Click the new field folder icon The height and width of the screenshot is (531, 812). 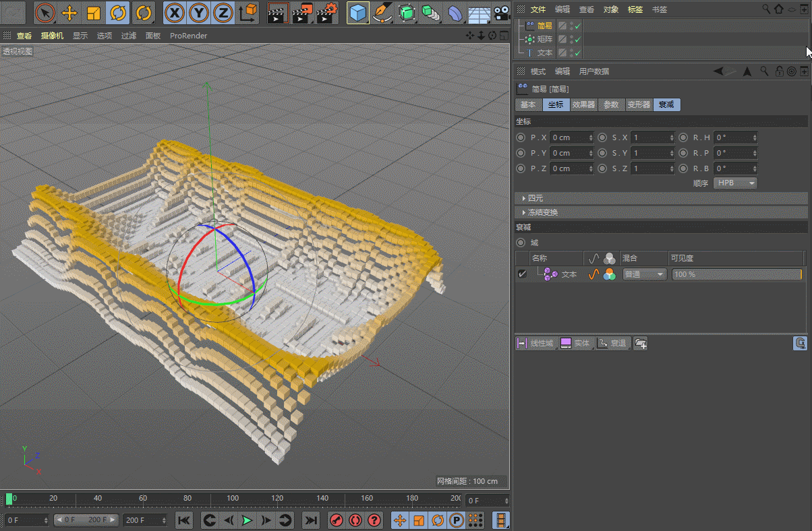click(641, 344)
